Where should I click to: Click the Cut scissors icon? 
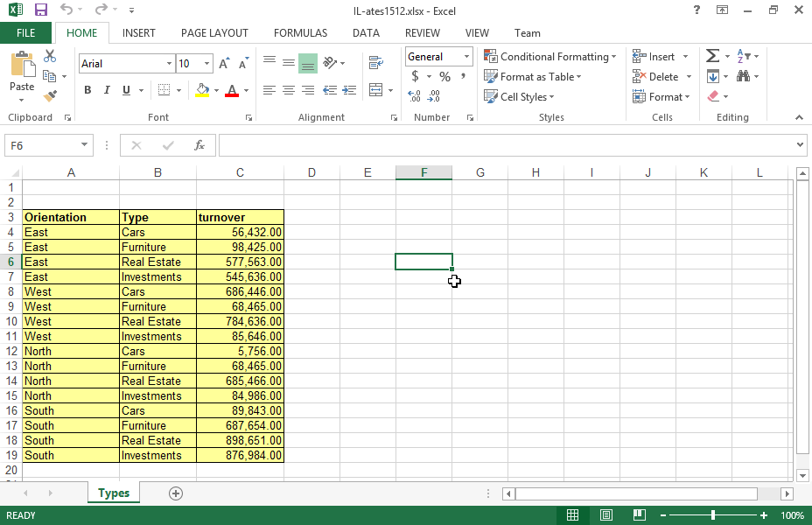click(50, 56)
